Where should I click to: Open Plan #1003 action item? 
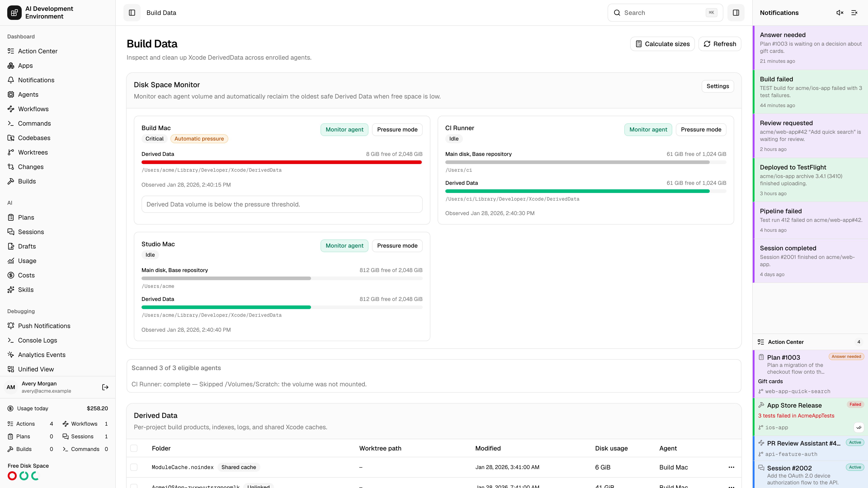click(810, 374)
